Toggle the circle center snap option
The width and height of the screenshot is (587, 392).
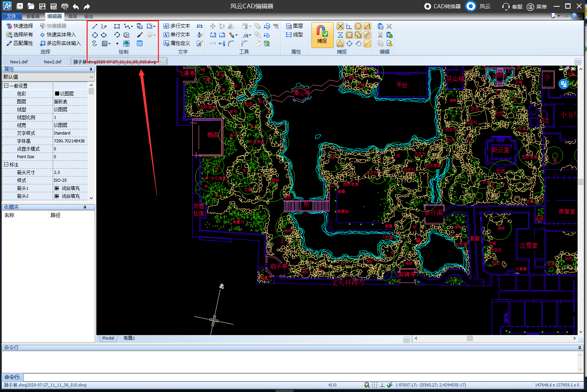(x=358, y=26)
